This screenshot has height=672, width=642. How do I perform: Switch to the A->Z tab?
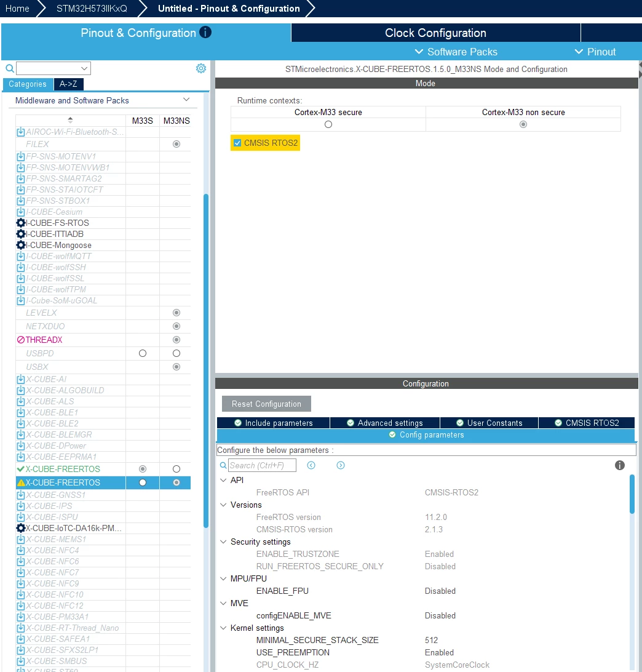(68, 84)
